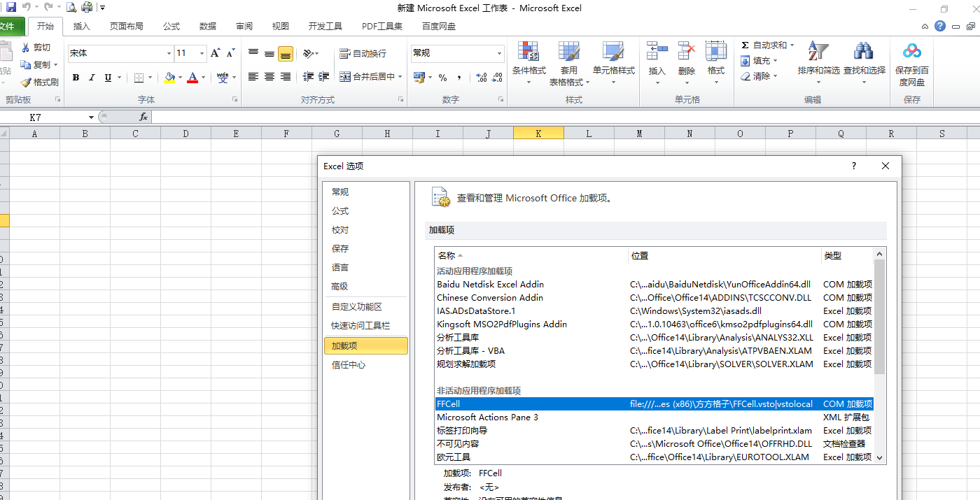Decrease indent
This screenshot has height=500, width=980.
coord(307,77)
